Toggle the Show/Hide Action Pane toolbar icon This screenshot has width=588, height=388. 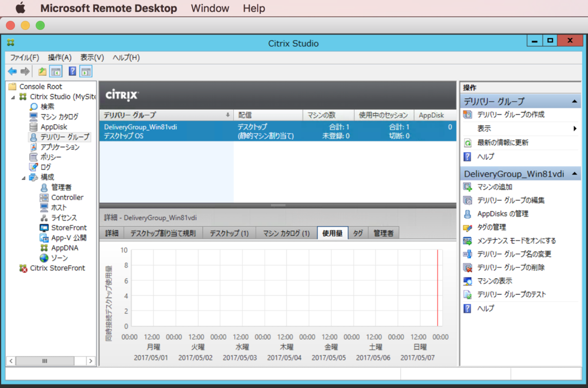[86, 71]
